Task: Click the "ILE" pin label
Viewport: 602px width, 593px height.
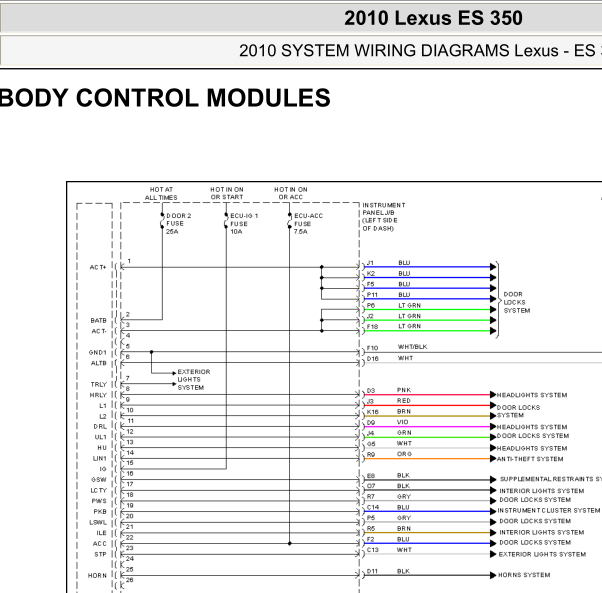Action: (x=101, y=533)
